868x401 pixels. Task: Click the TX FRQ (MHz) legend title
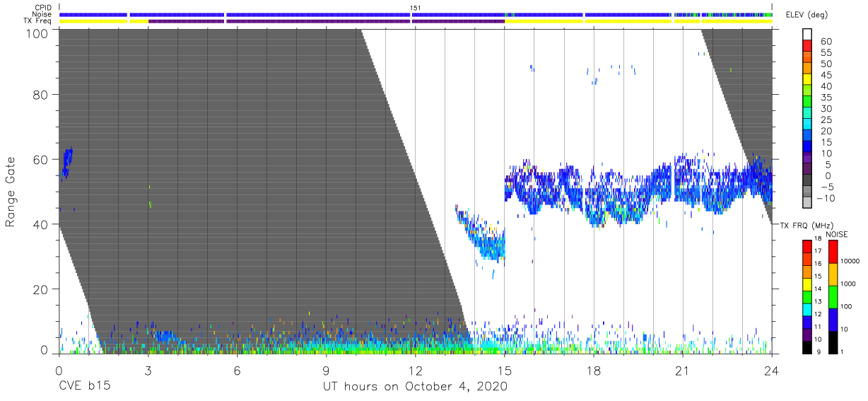click(807, 225)
